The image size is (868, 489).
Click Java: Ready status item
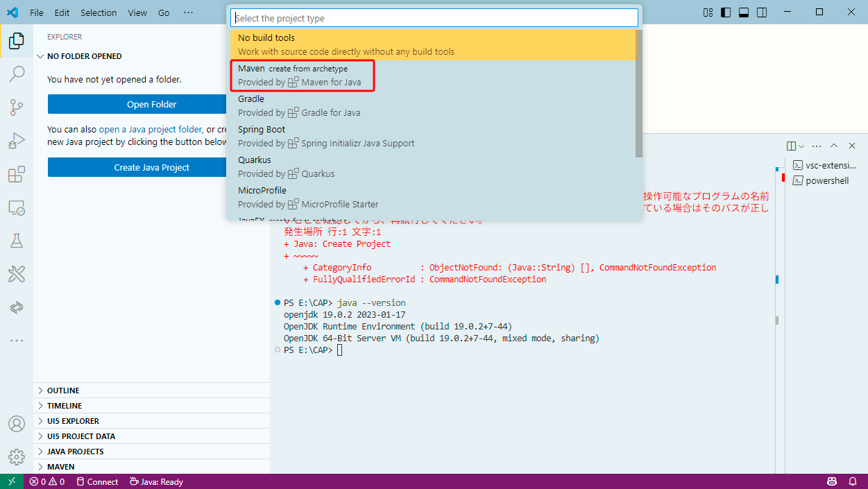pyautogui.click(x=156, y=481)
